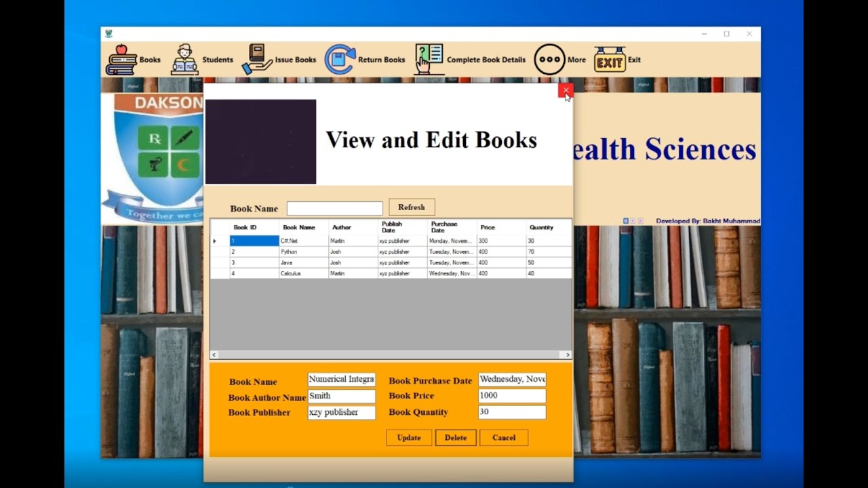Edit the Book Name field in the orange panel
The width and height of the screenshot is (868, 488).
(x=341, y=380)
